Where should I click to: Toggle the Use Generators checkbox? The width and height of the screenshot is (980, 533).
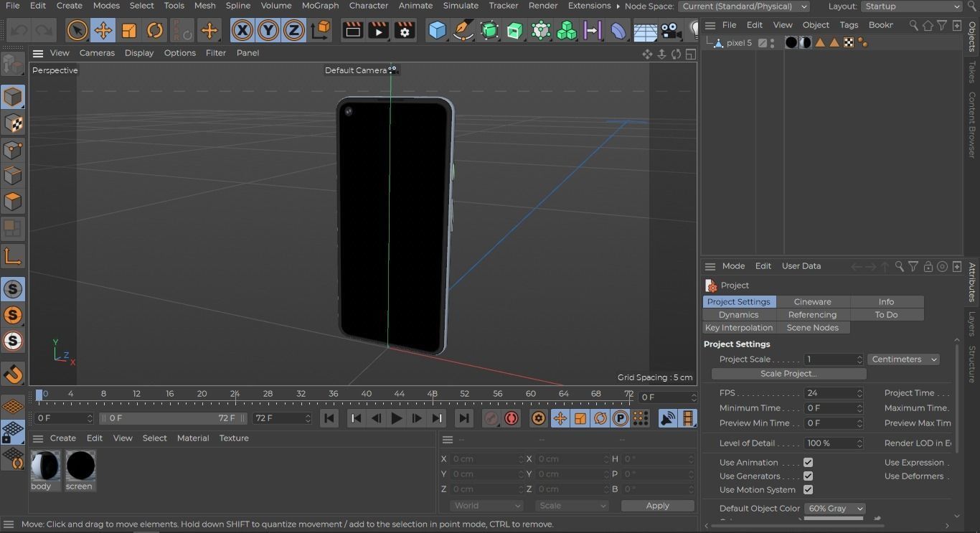[x=808, y=476]
